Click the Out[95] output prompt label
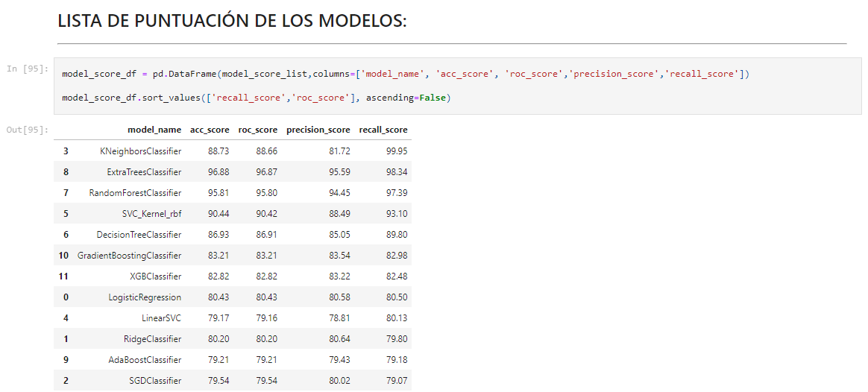Viewport: 868px width, 392px height. pos(28,130)
